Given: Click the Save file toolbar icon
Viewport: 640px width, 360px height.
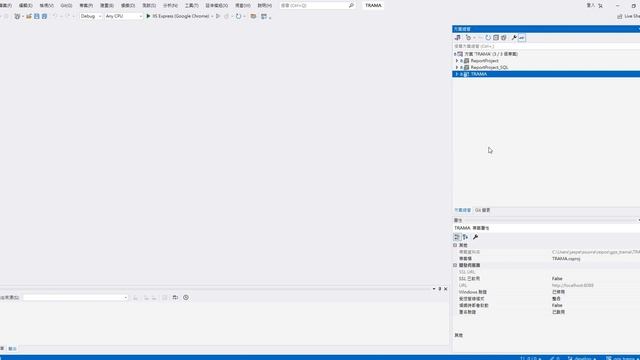Looking at the screenshot, I should 36,16.
